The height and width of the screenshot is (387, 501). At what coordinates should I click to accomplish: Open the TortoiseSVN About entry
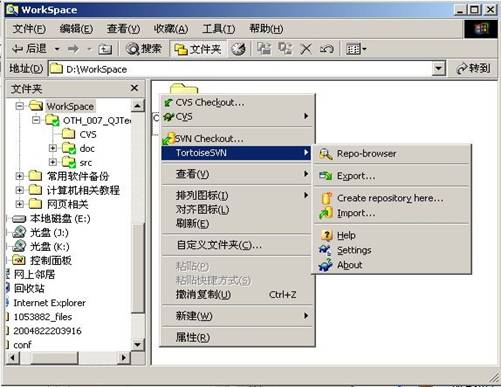pos(392,265)
